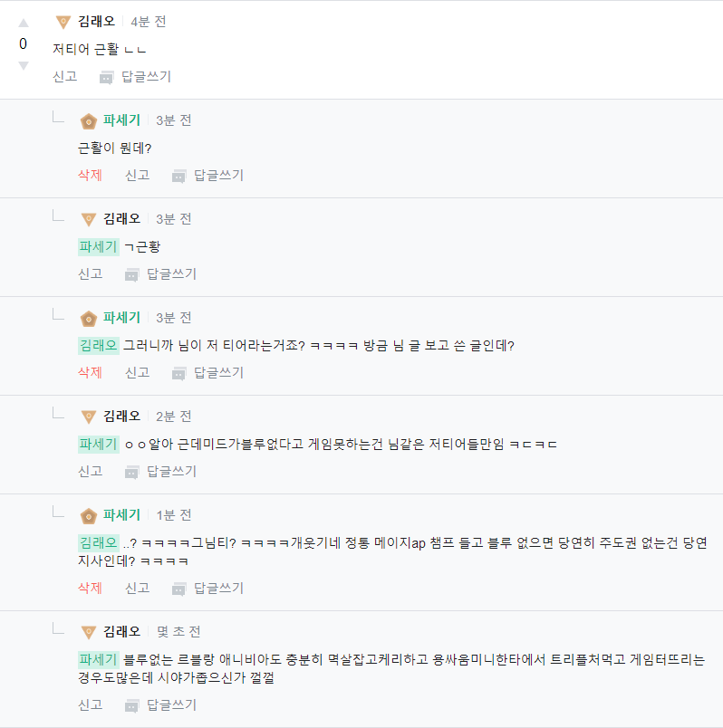Report the newest 김래오 comment via 신고
The image size is (723, 728).
click(89, 704)
